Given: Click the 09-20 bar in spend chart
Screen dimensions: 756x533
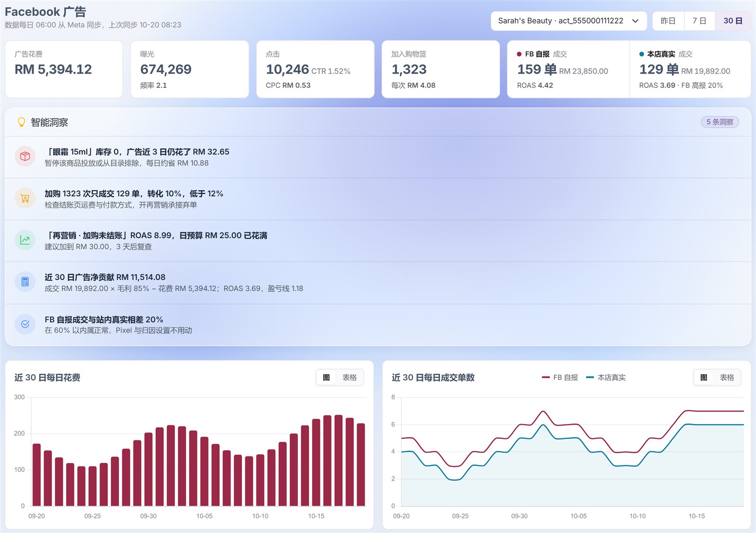Looking at the screenshot, I should pyautogui.click(x=36, y=475).
